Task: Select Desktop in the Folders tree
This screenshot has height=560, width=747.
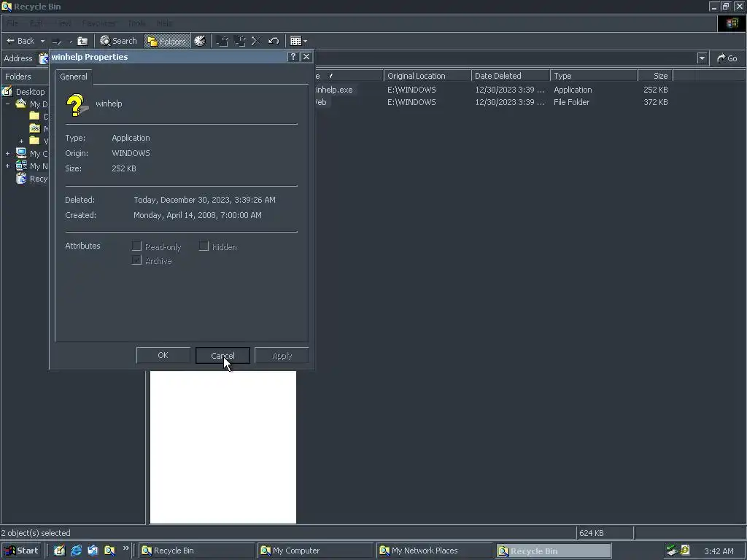Action: click(30, 91)
